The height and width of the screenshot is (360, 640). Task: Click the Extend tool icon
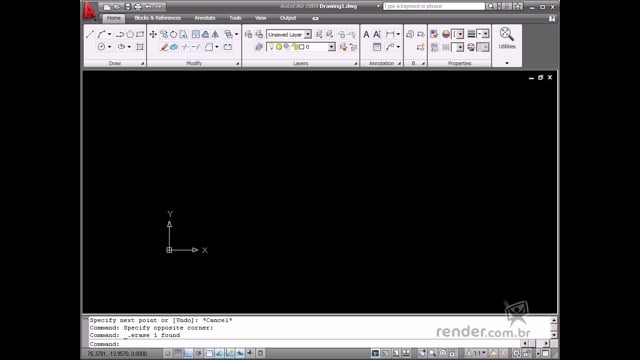tap(196, 47)
